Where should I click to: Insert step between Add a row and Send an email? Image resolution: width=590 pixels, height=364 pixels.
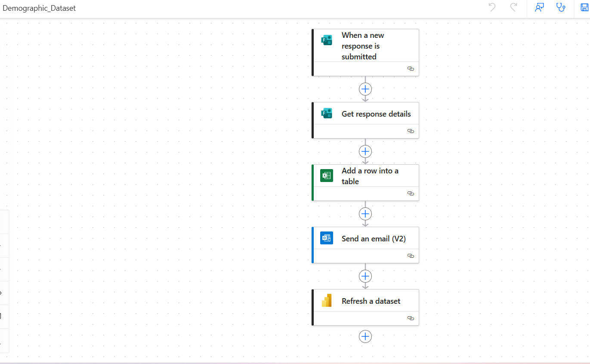point(365,214)
